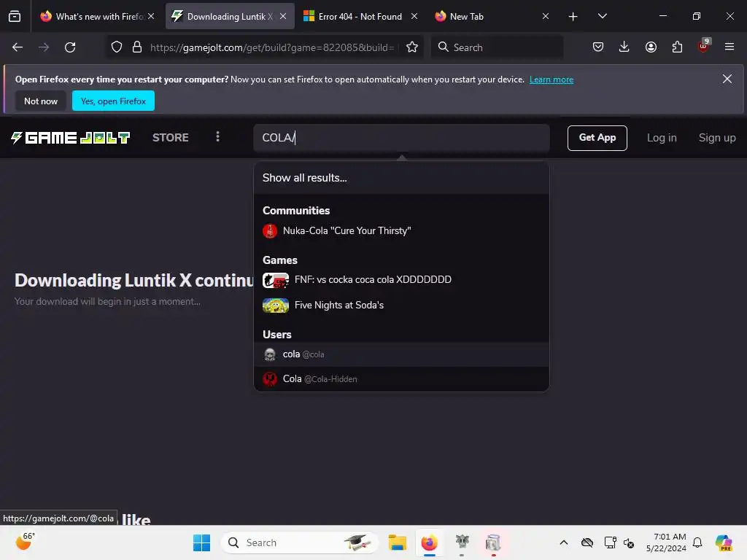
Task: Open Firefox application hamburger menu
Action: 729,47
